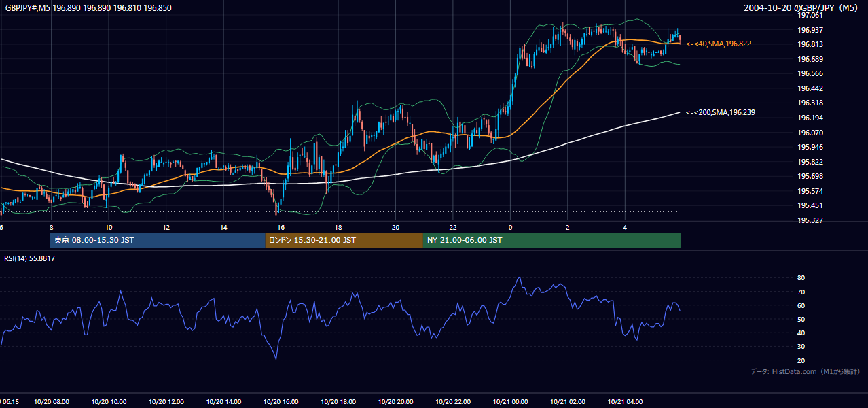Viewport: 868px width, 408px height.
Task: Click RSI scale value 70
Action: [x=801, y=292]
